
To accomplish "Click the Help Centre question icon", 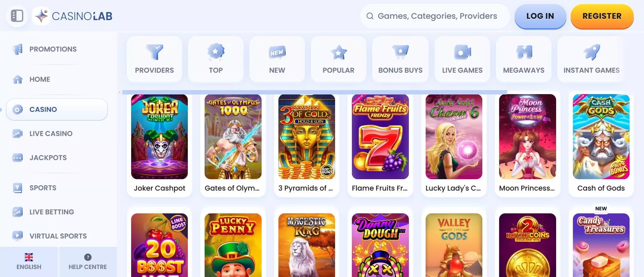I will coord(88,257).
